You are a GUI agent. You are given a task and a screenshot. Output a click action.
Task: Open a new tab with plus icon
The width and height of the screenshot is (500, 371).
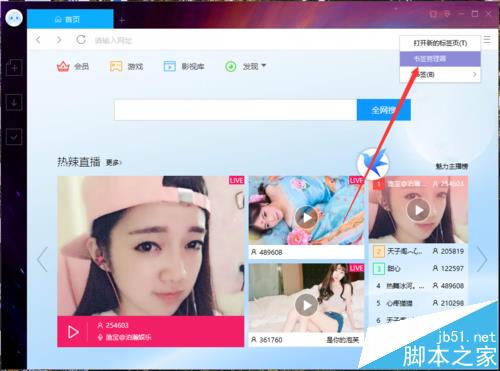(122, 20)
